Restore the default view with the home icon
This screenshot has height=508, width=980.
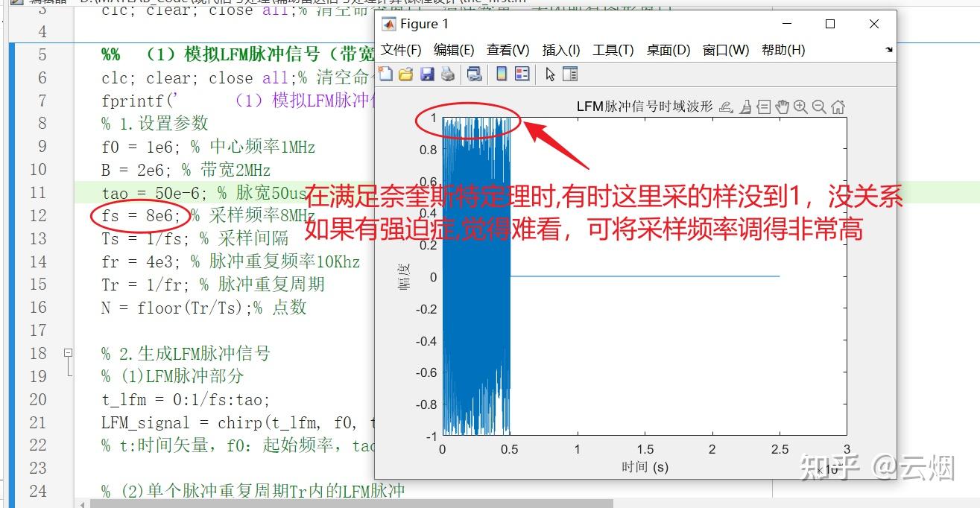(x=838, y=107)
